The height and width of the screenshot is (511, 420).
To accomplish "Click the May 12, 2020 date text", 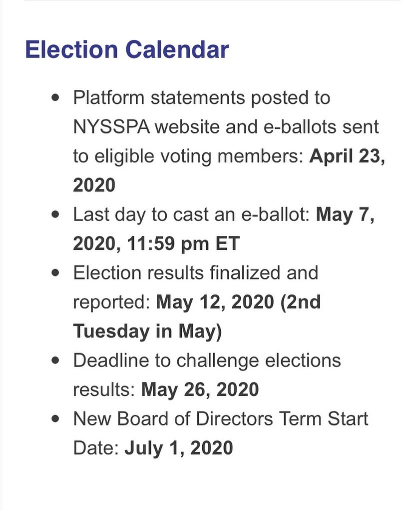I will click(x=215, y=302).
